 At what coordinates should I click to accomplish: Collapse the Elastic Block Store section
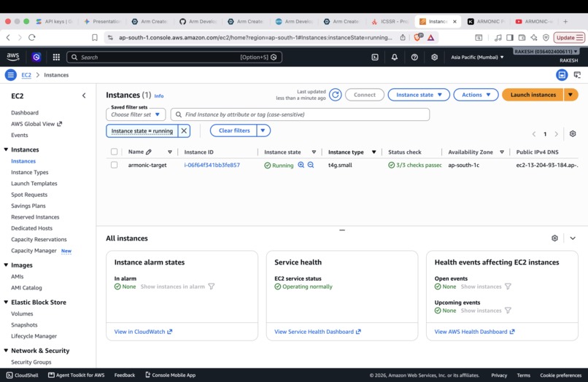coord(6,302)
